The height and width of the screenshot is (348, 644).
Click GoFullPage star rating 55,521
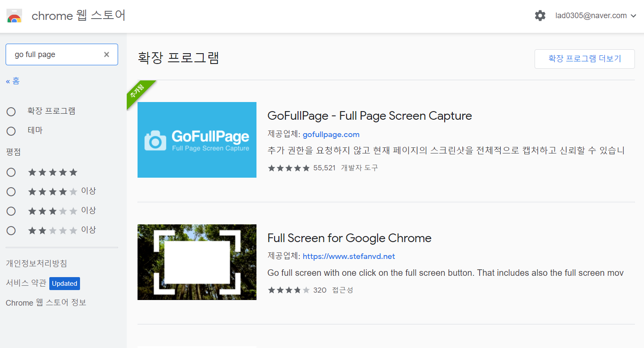(301, 168)
